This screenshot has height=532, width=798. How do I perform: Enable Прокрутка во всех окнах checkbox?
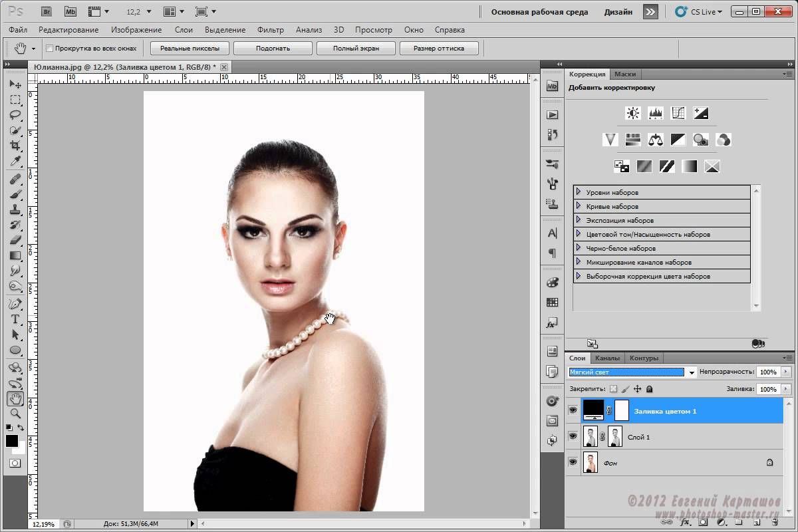(49, 49)
